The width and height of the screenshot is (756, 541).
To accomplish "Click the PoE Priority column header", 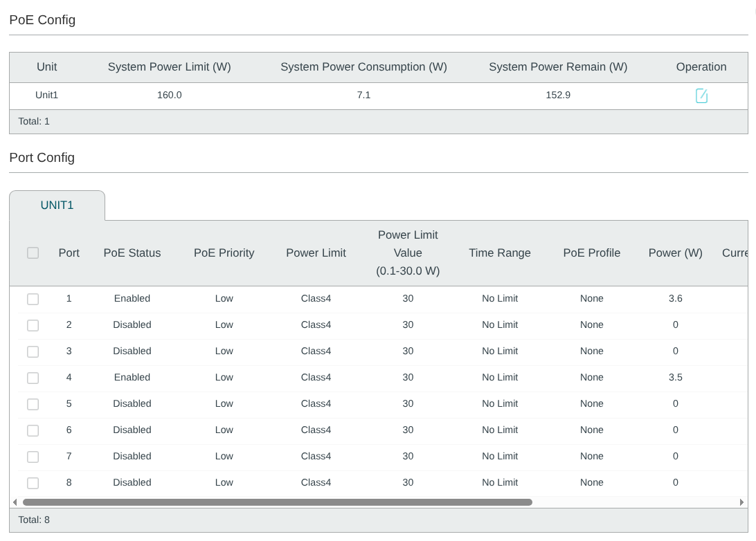I will pos(224,253).
